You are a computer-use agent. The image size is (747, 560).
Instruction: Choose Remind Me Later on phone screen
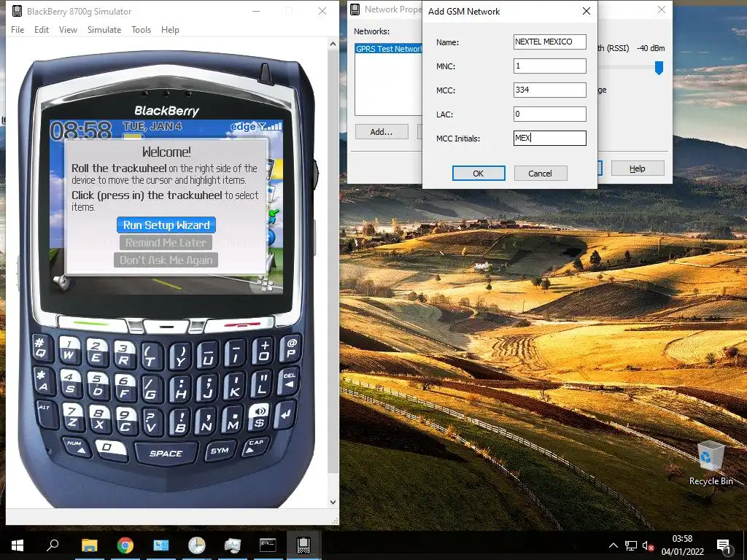tap(166, 242)
